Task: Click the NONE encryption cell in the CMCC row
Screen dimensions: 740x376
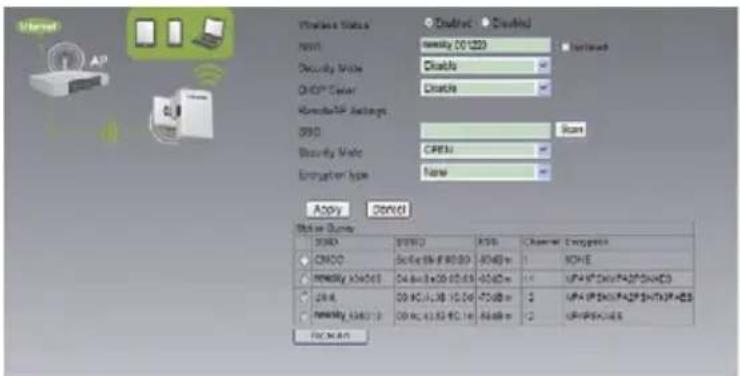Action: pyautogui.click(x=629, y=261)
